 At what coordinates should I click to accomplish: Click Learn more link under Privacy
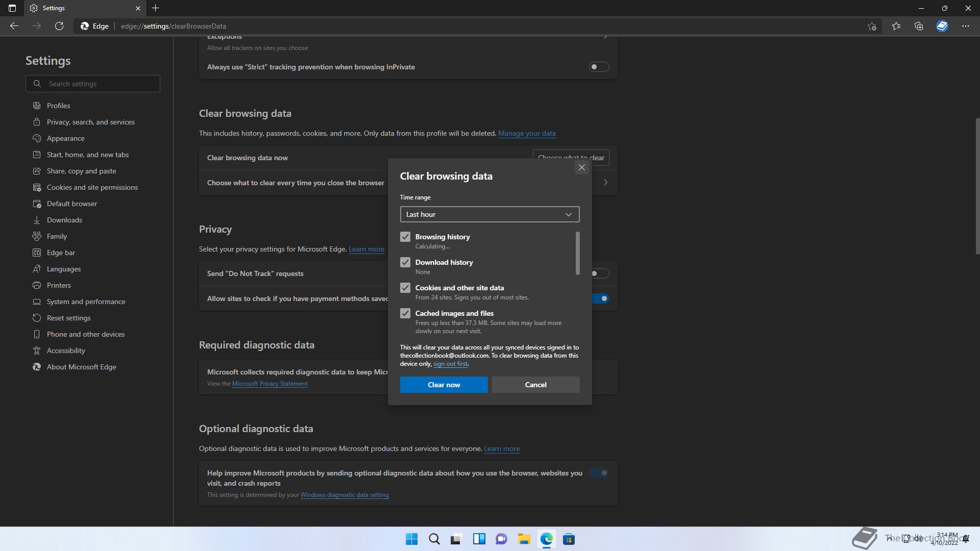pos(366,249)
